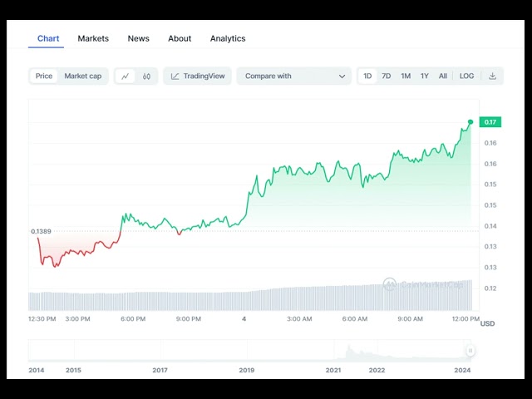
Task: Select the 7D time range
Action: pyautogui.click(x=387, y=76)
